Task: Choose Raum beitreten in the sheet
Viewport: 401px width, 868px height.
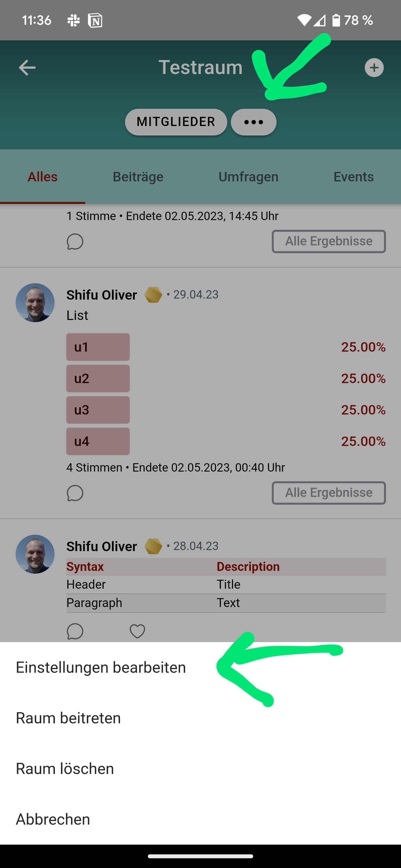Action: [x=69, y=718]
